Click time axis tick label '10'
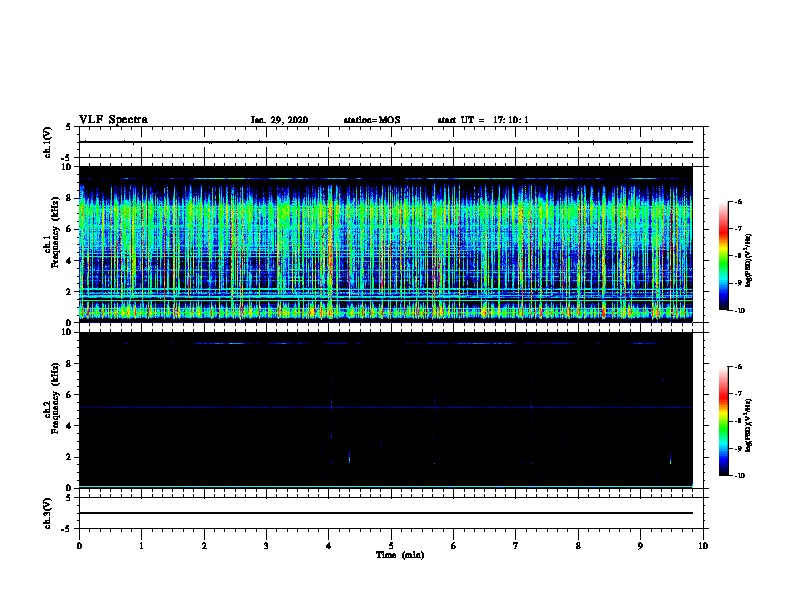This screenshot has height=612, width=792. 703,545
